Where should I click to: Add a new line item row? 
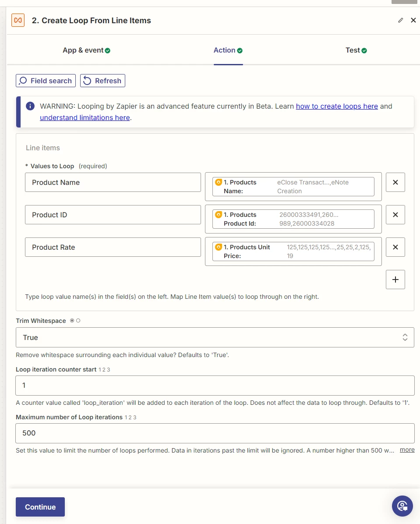pyautogui.click(x=395, y=280)
